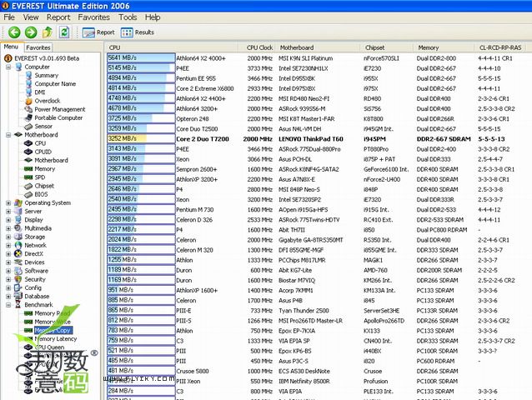Open the Memory Latency benchmark
The image size is (532, 400).
[x=56, y=338]
